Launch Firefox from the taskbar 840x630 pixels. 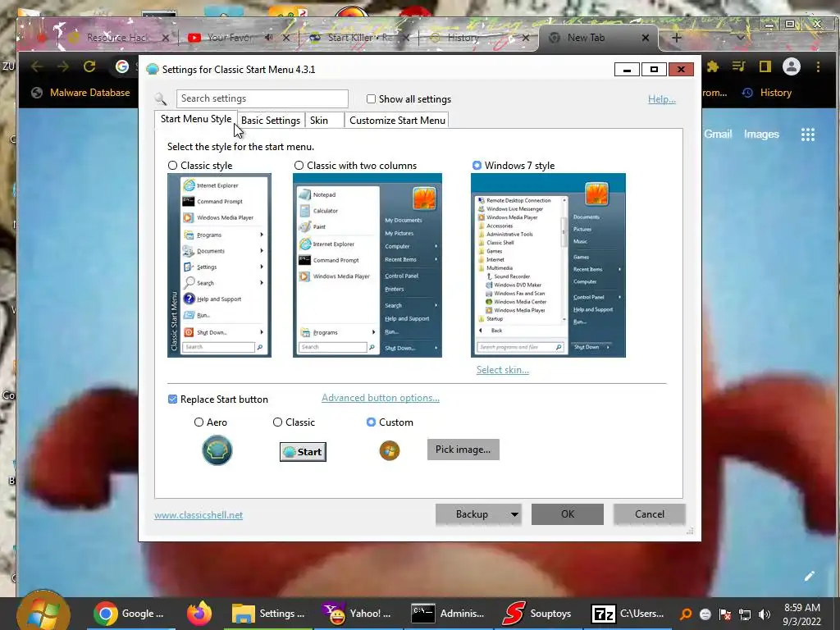point(199,614)
